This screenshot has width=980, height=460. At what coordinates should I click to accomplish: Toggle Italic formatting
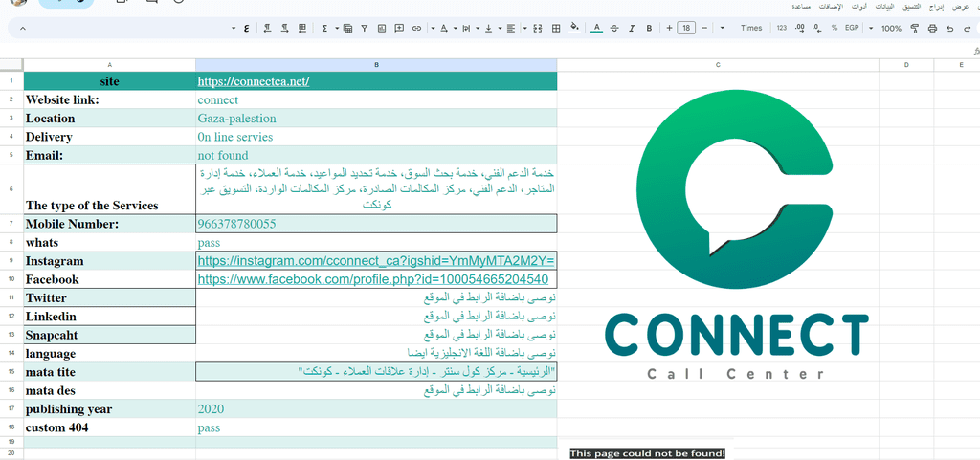point(632,28)
